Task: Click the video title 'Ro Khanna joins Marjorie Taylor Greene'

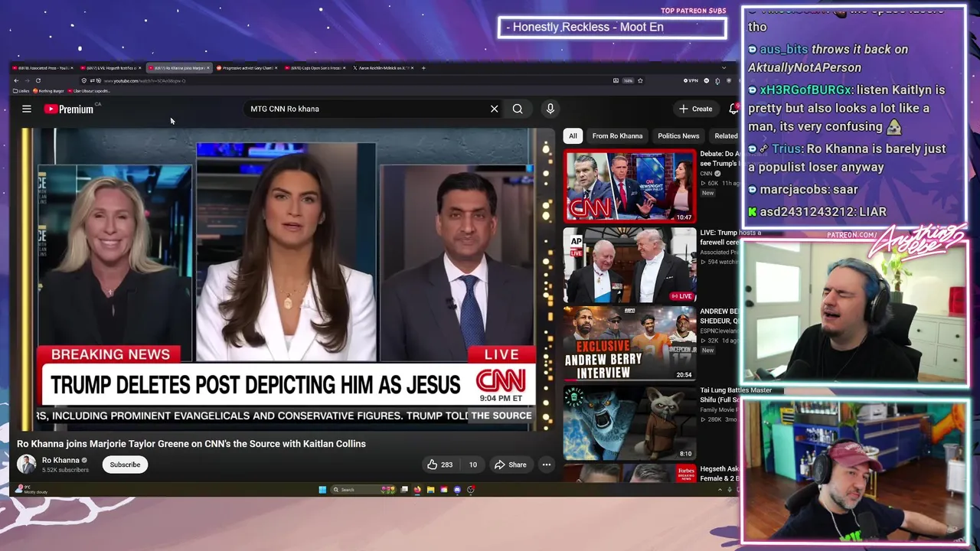Action: tap(191, 444)
